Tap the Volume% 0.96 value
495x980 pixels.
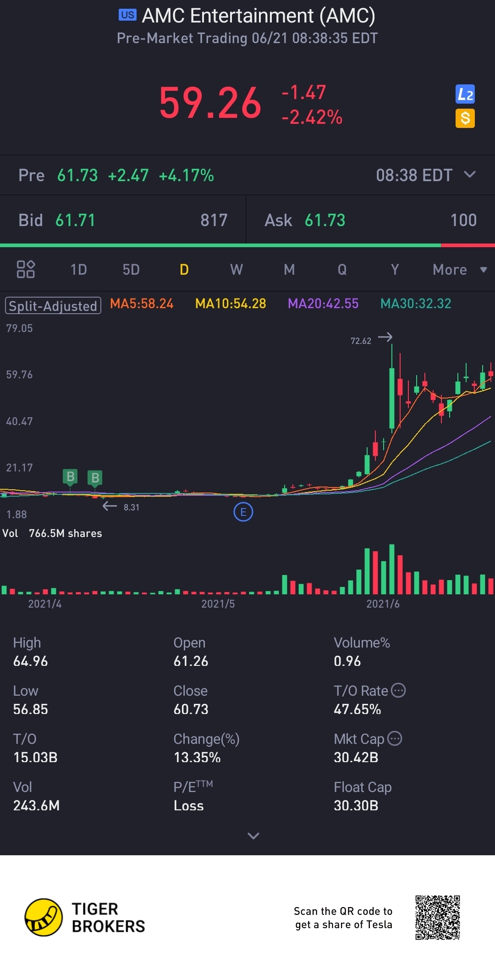(347, 661)
